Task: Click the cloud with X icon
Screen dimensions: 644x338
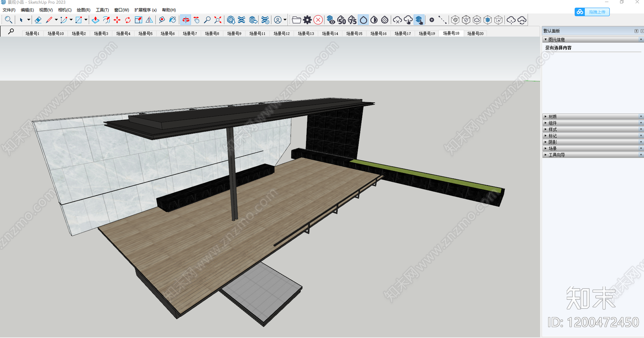Action: point(397,20)
